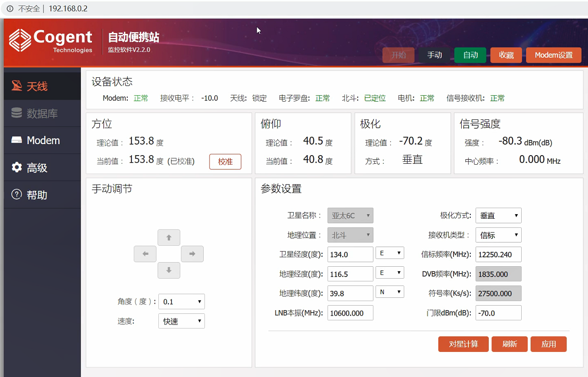Click the database icon next to 数据库
The image size is (588, 377).
click(x=17, y=113)
